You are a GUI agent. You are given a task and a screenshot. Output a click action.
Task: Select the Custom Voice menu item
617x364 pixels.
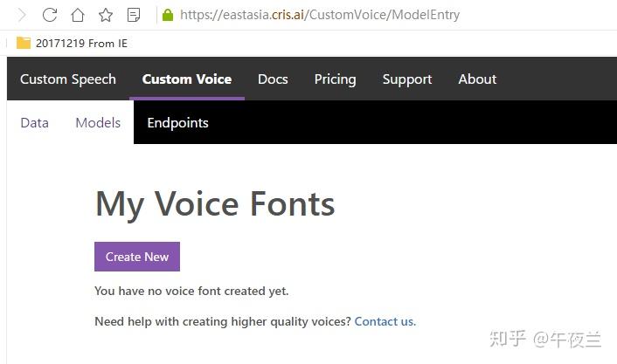[187, 79]
